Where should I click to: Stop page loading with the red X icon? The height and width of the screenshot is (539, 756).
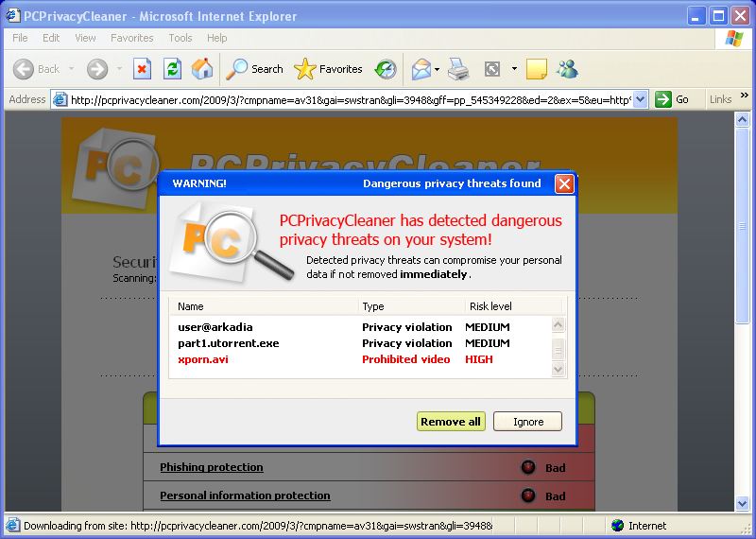click(142, 69)
